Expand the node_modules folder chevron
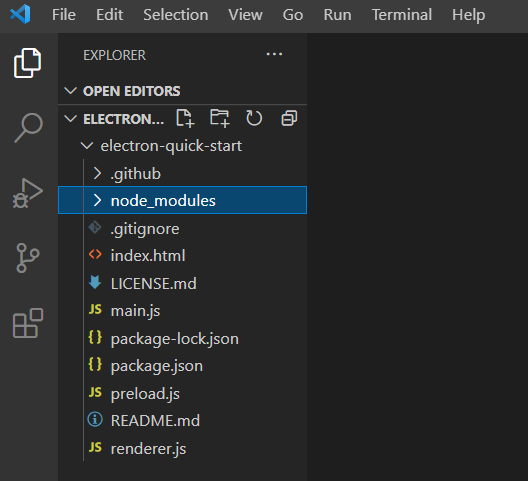Image resolution: width=528 pixels, height=481 pixels. click(97, 200)
